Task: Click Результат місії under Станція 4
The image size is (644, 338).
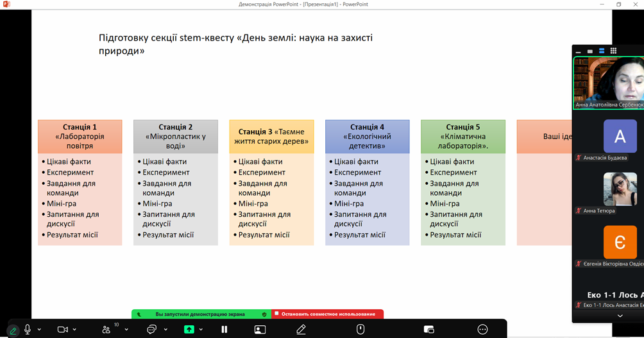Action: click(x=360, y=235)
